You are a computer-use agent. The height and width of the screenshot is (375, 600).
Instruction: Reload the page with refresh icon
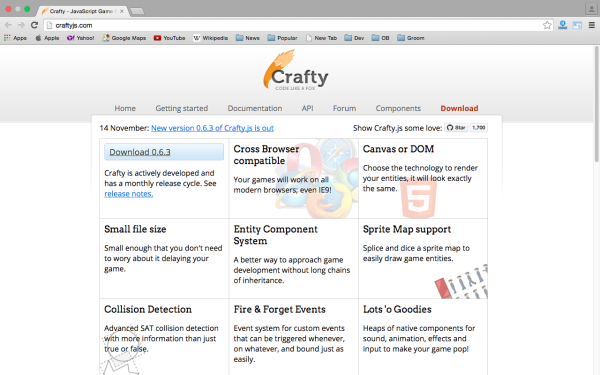(34, 25)
